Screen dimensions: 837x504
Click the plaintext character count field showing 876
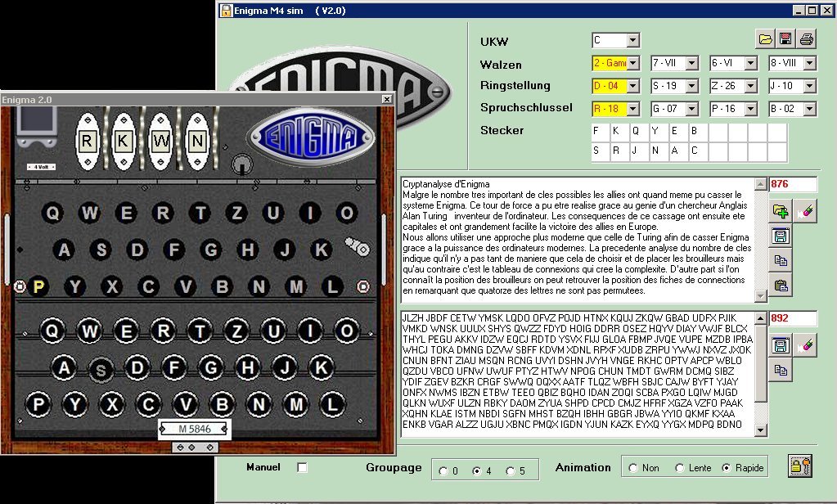coord(793,184)
